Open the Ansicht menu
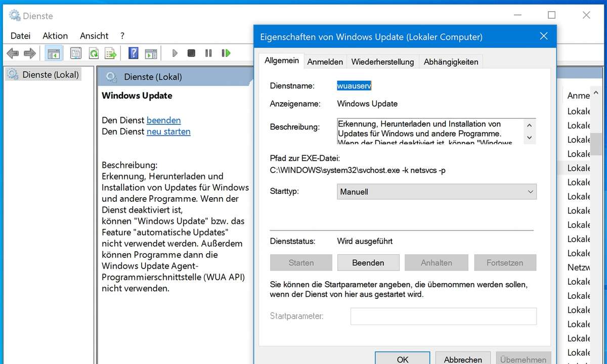The image size is (607, 364). click(x=94, y=36)
